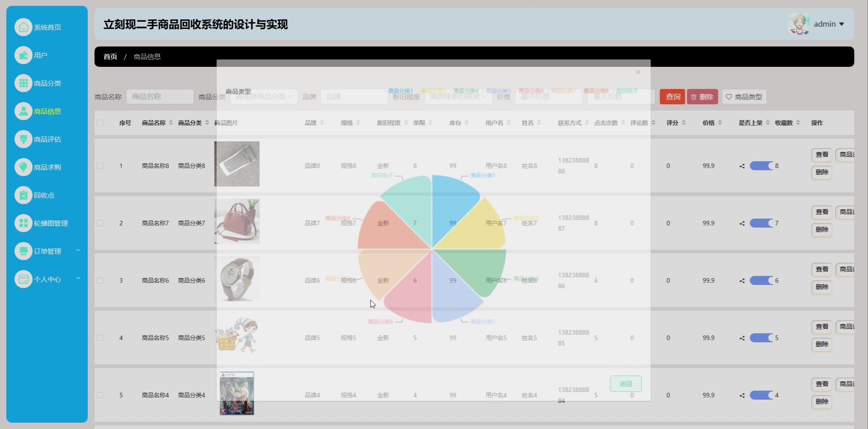
Task: Sort by 品牌 using header arrows
Action: pyautogui.click(x=322, y=123)
